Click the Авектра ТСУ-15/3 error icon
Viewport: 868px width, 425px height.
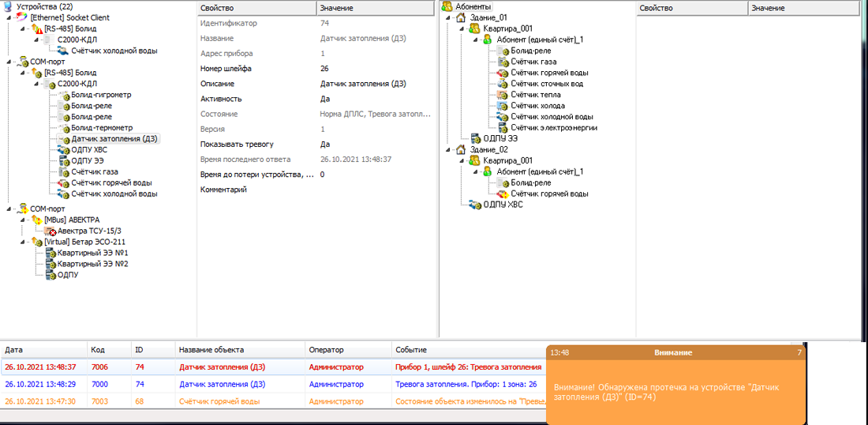pos(50,231)
